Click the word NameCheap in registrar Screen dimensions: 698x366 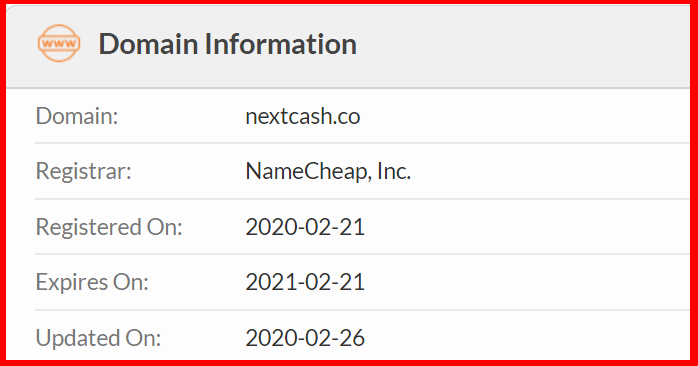click(x=307, y=171)
